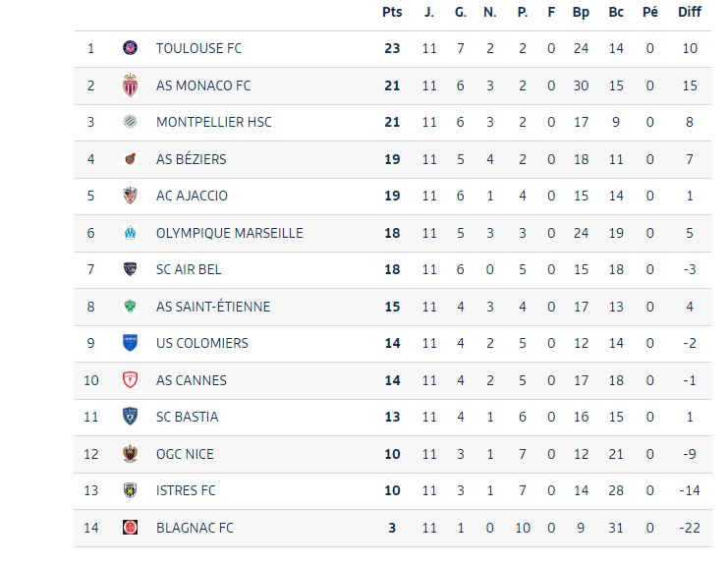The image size is (728, 566).
Task: Open the AC Ajaccio team name link
Action: (192, 196)
